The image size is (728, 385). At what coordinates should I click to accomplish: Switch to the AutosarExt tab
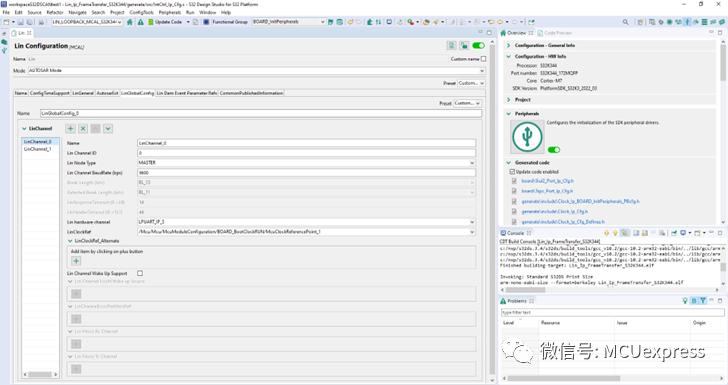pos(107,93)
